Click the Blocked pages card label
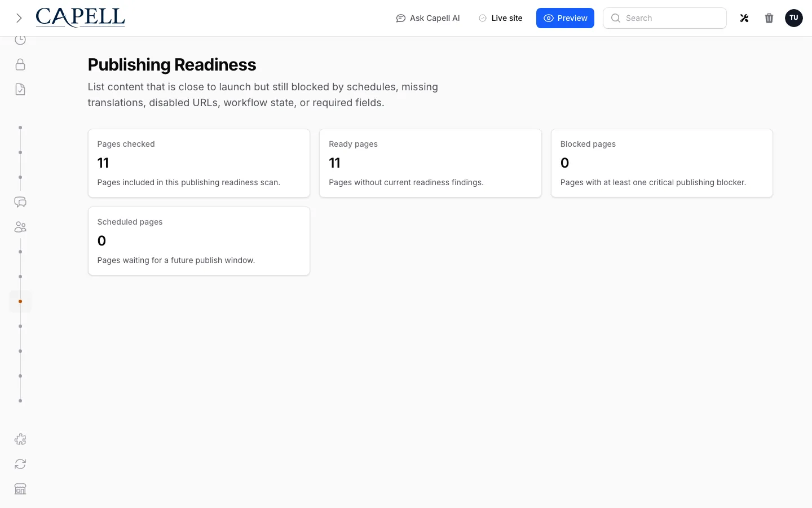812x508 pixels. 588,144
